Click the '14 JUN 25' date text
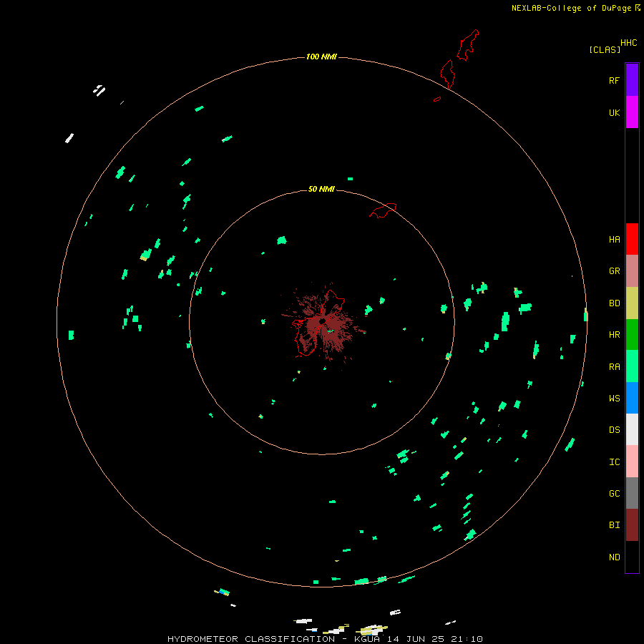 click(x=416, y=639)
